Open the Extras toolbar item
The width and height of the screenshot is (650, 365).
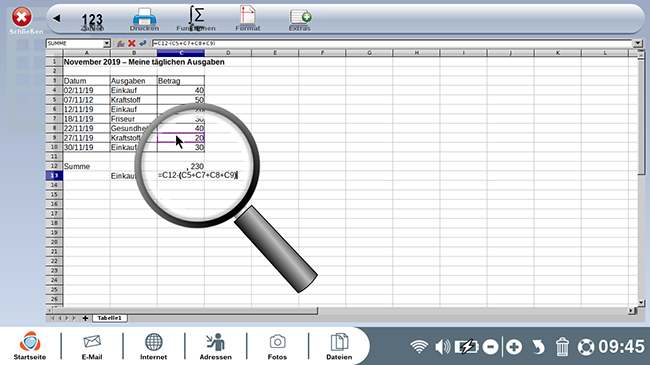300,19
